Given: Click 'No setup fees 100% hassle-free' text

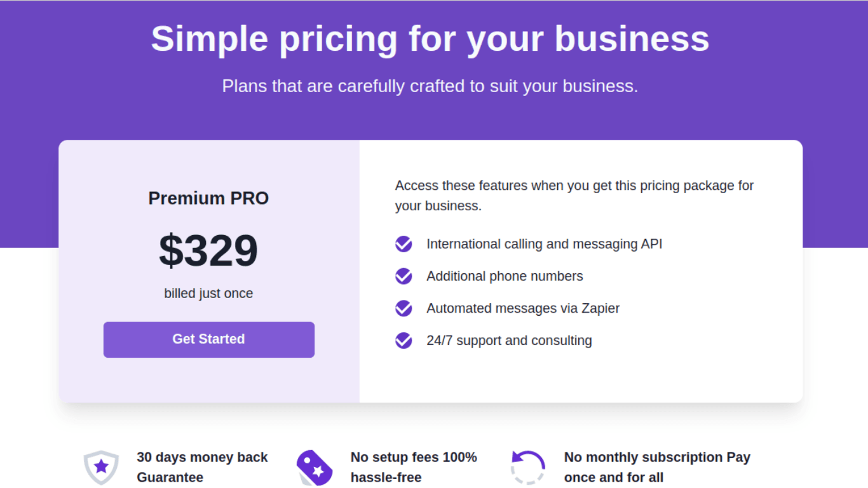Looking at the screenshot, I should pos(414,468).
